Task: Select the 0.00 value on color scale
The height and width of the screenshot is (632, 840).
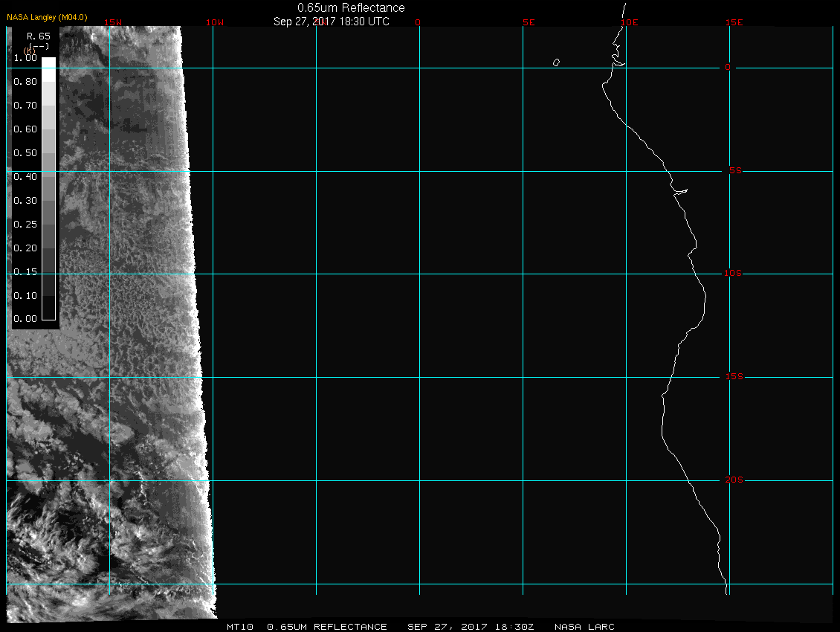Action: [25, 319]
